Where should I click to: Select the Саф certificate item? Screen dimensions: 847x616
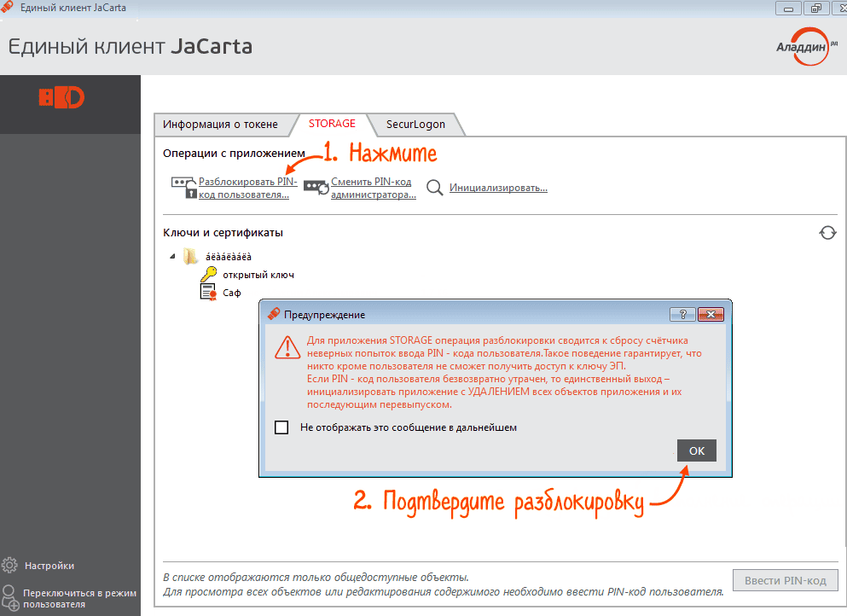pyautogui.click(x=231, y=293)
